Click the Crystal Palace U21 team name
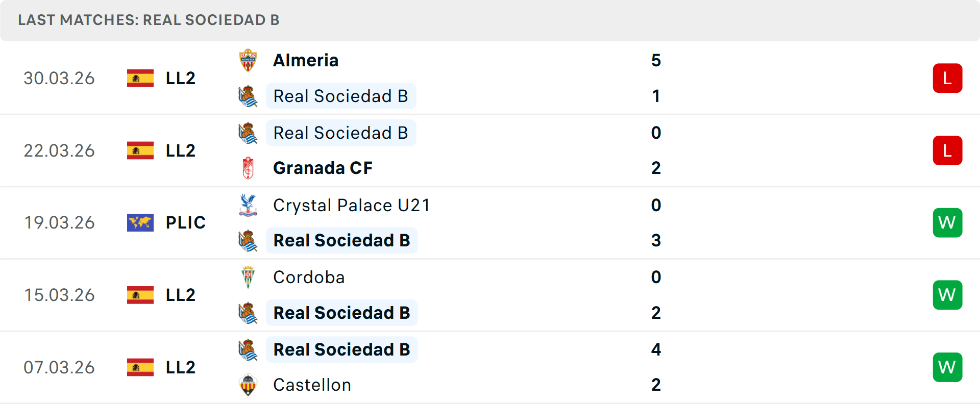 coord(351,205)
